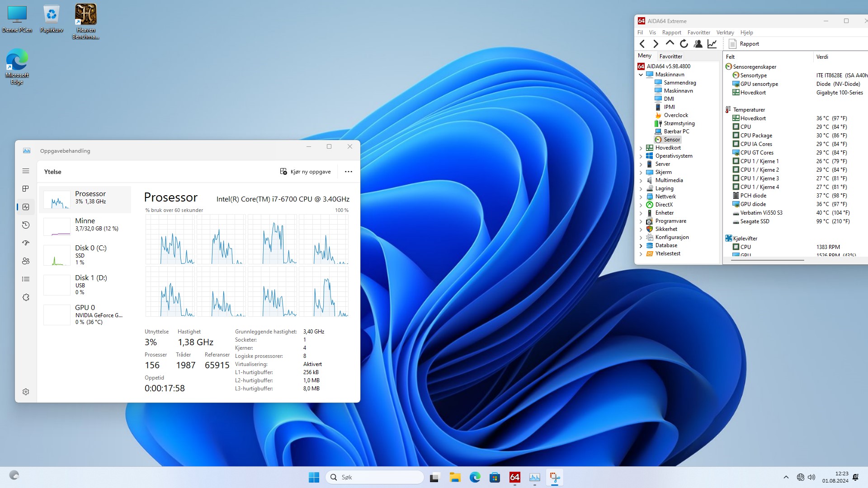The width and height of the screenshot is (868, 488).
Task: Expand the Skjerm tree node
Action: click(x=641, y=172)
